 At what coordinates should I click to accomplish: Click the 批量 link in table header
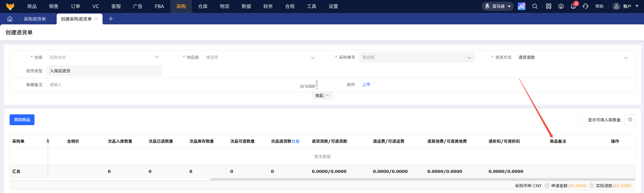tap(295, 141)
